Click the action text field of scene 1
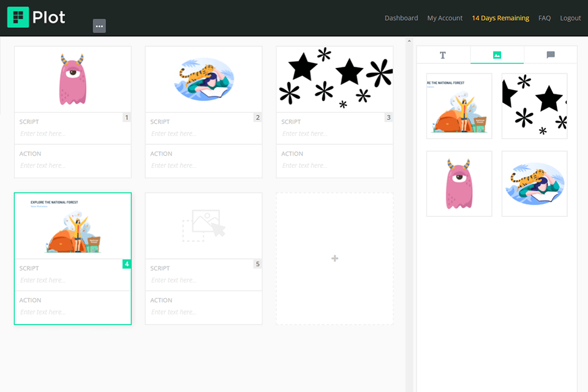The width and height of the screenshot is (588, 392). point(73,165)
